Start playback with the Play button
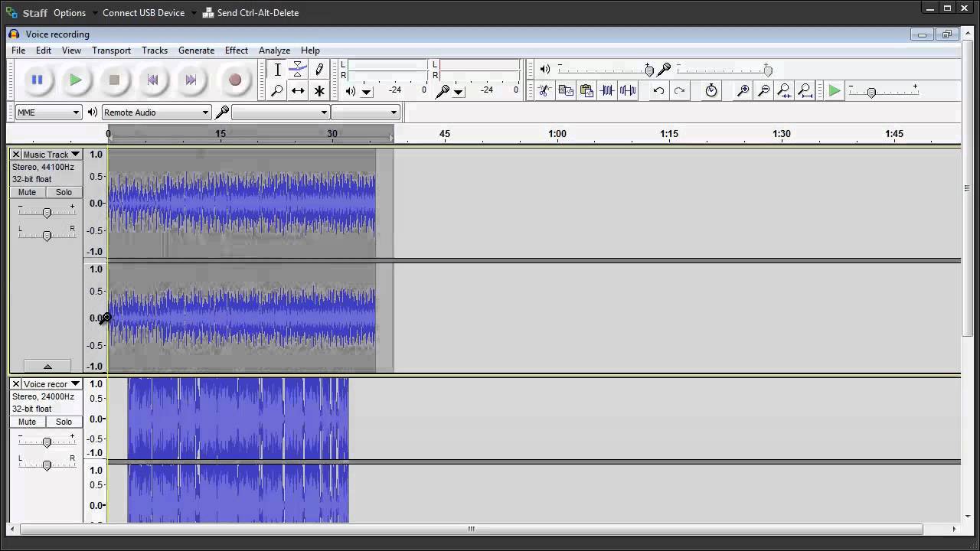 point(75,80)
